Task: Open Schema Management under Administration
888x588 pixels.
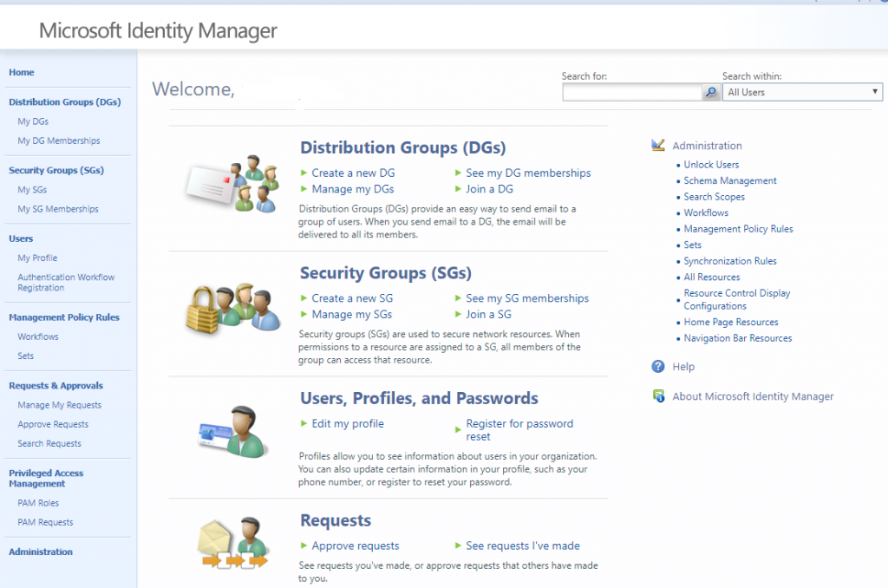Action: tap(730, 180)
